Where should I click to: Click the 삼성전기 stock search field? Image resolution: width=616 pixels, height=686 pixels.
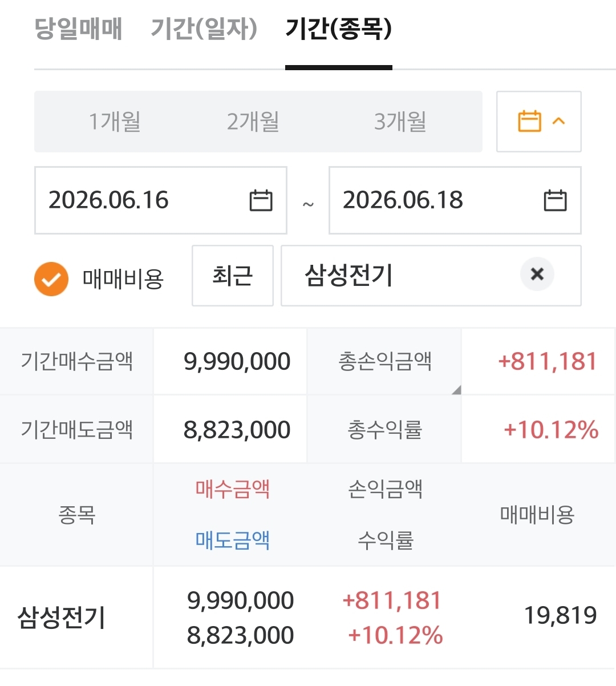pos(431,276)
